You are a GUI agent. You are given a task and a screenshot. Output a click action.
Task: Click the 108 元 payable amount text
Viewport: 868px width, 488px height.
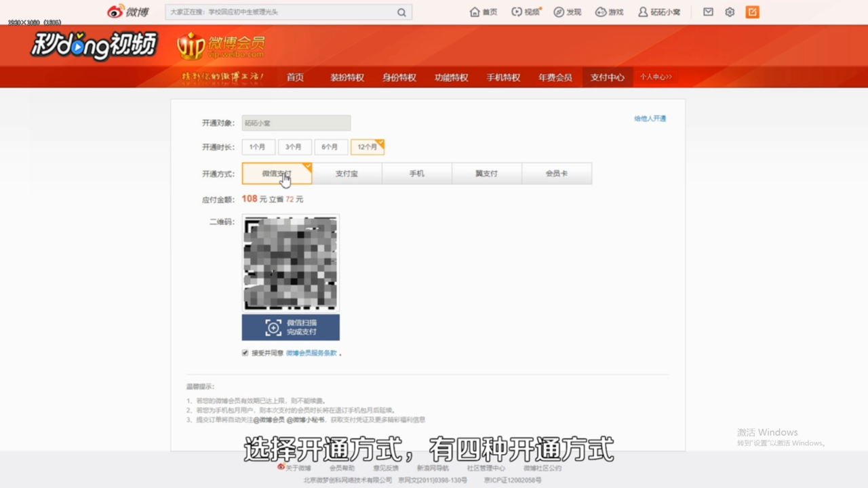(x=254, y=199)
